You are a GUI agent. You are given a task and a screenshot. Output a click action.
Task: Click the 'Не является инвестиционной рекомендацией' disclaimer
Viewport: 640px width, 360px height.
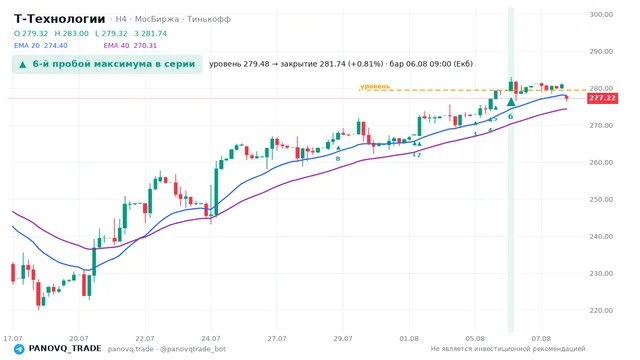point(508,349)
